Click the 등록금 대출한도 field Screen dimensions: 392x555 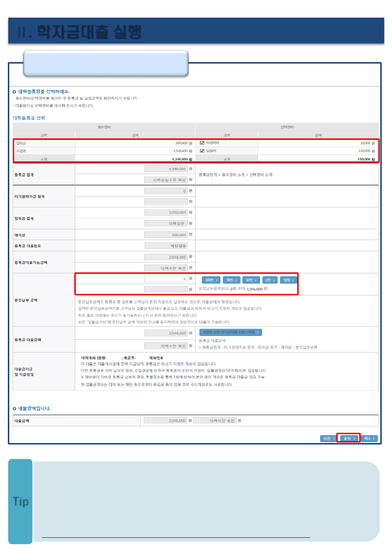[x=166, y=245]
